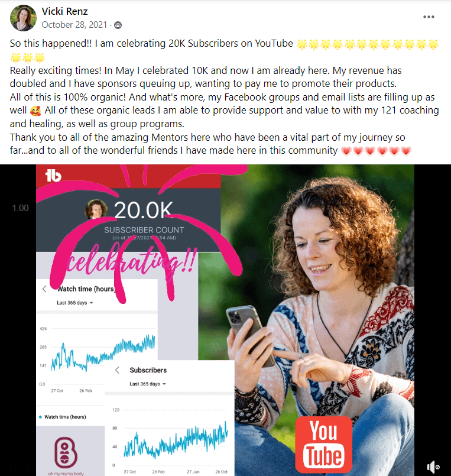
Task: Toggle the Watch time (hours) legend dot
Action: pyautogui.click(x=40, y=417)
